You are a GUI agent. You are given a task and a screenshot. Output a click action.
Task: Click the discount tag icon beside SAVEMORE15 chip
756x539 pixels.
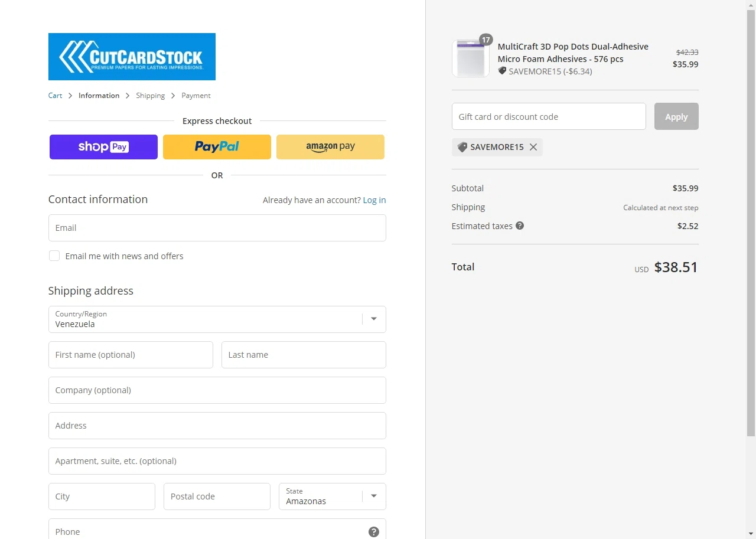coord(462,147)
